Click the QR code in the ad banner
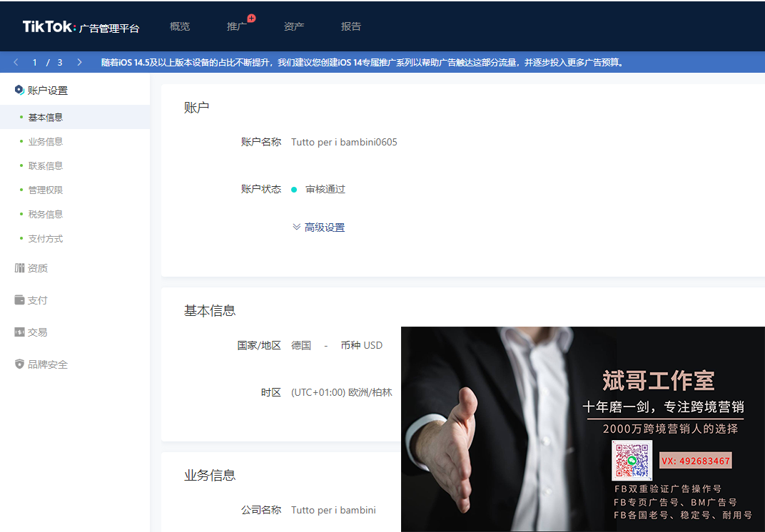The image size is (765, 532). [x=632, y=461]
